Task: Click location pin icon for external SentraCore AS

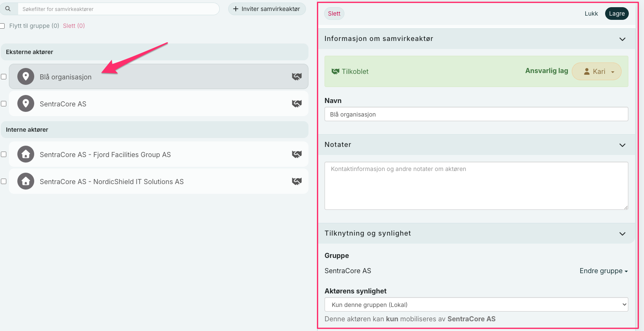Action: tap(26, 104)
